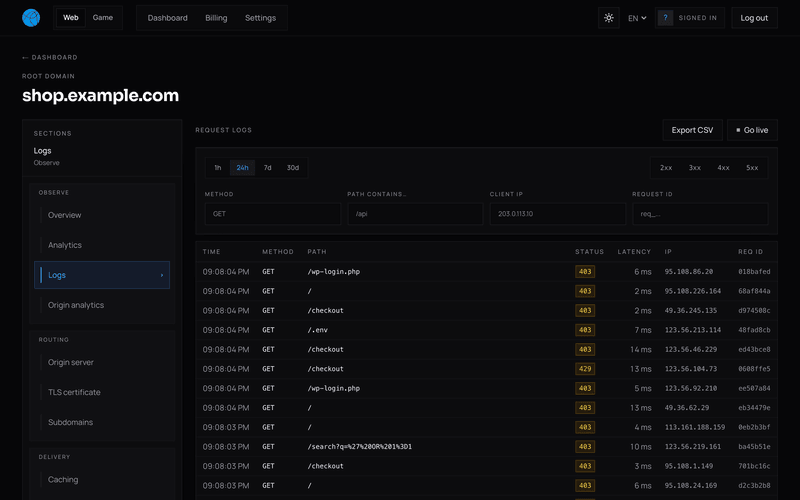800x500 pixels.
Task: Open Origin analytics in sidebar
Action: click(102, 305)
